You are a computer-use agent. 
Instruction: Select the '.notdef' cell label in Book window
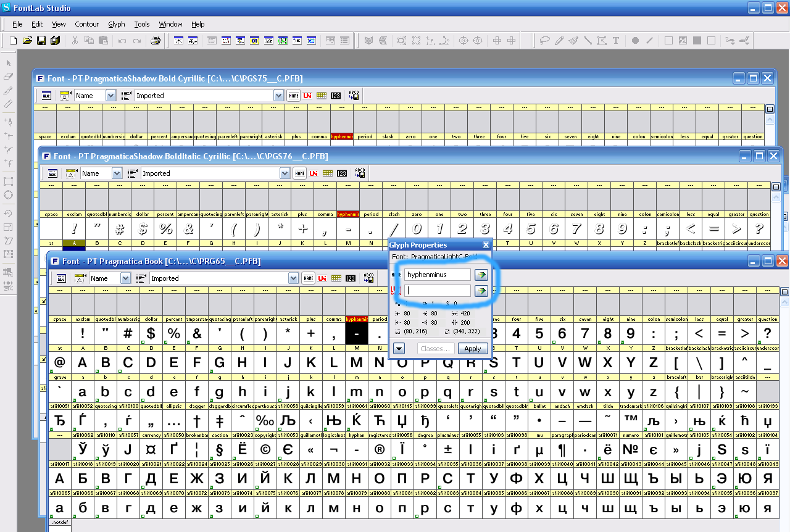60,522
